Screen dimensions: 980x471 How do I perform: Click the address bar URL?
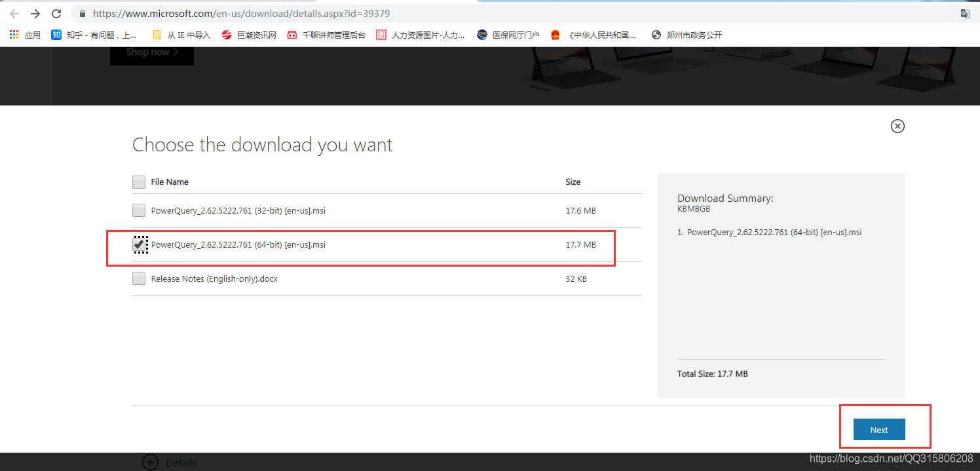click(242, 13)
